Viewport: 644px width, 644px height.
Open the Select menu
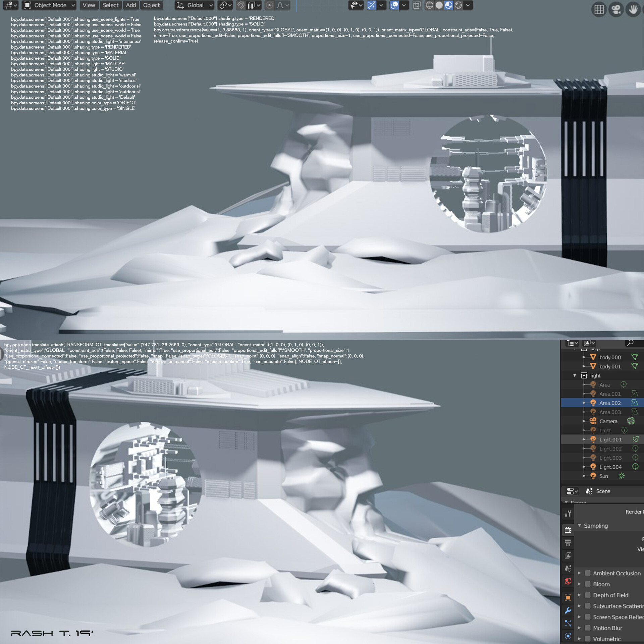(111, 5)
